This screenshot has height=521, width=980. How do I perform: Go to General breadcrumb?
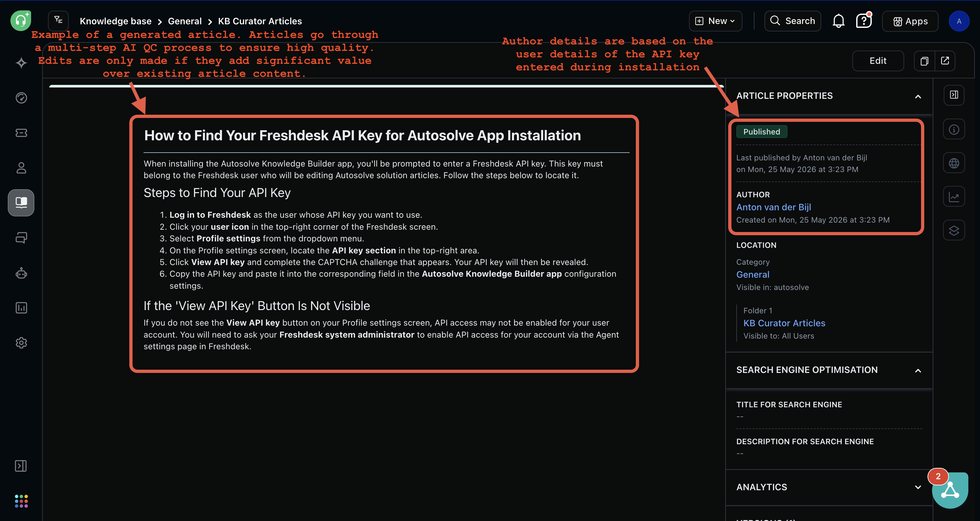point(184,21)
